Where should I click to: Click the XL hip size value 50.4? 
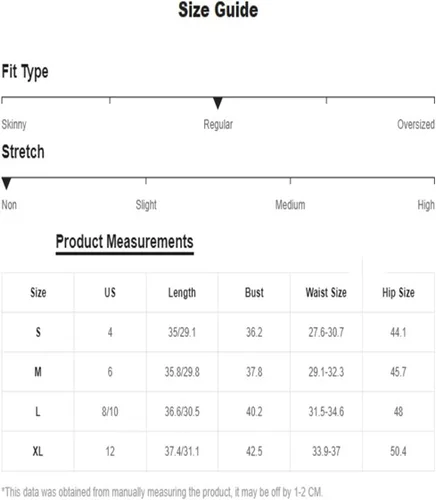pos(398,451)
